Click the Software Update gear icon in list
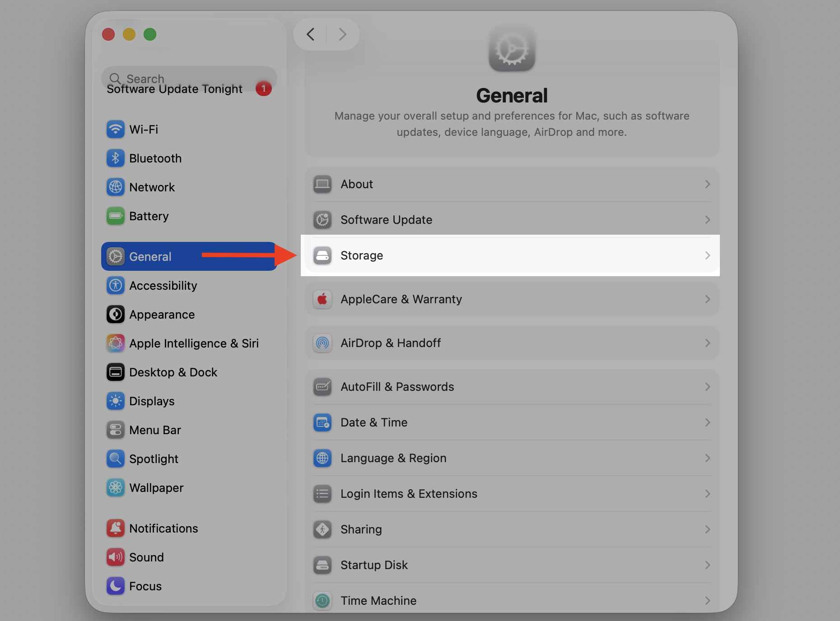This screenshot has width=840, height=621. coord(322,220)
